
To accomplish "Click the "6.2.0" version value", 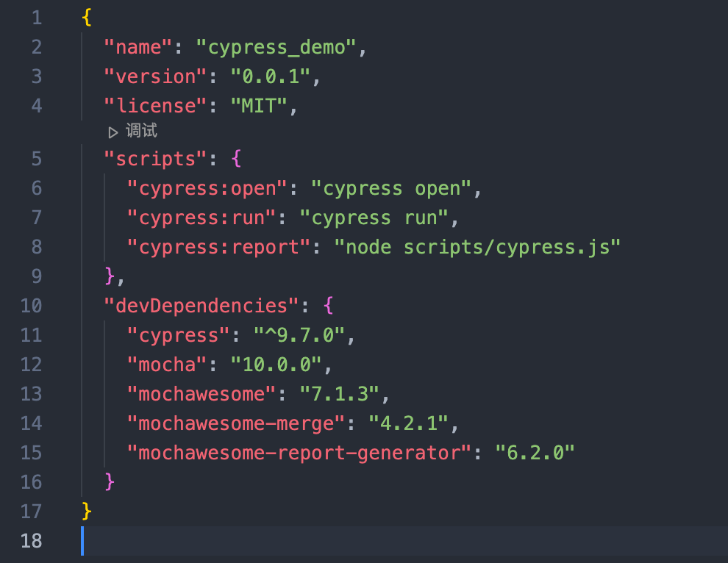I will coord(535,453).
